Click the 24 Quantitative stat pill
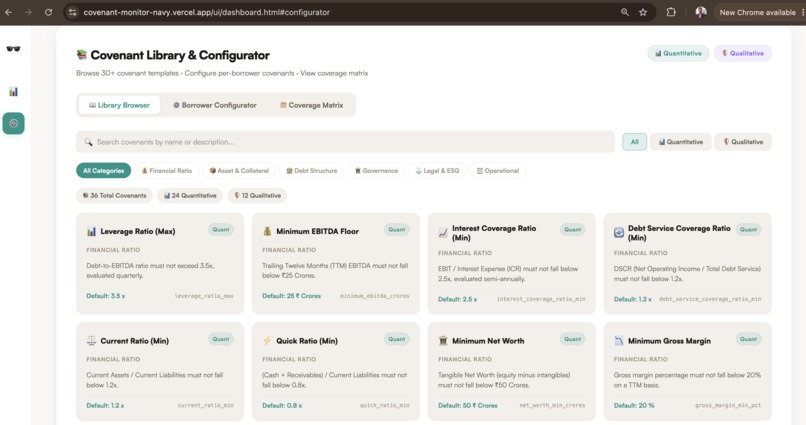The image size is (806, 425). click(x=190, y=195)
